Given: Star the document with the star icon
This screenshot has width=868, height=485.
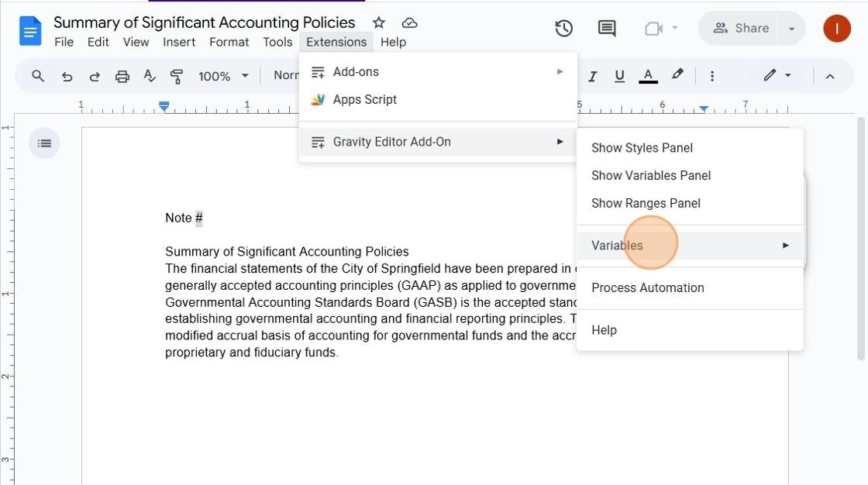Looking at the screenshot, I should (x=379, y=22).
